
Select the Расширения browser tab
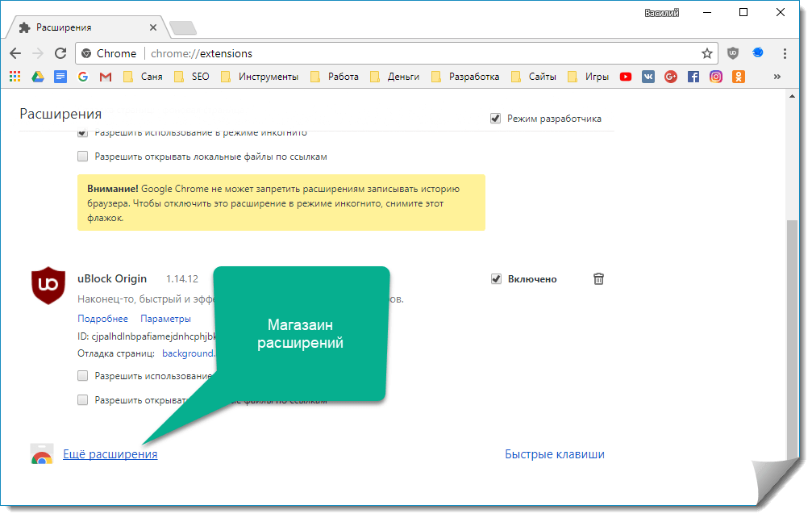(x=87, y=27)
